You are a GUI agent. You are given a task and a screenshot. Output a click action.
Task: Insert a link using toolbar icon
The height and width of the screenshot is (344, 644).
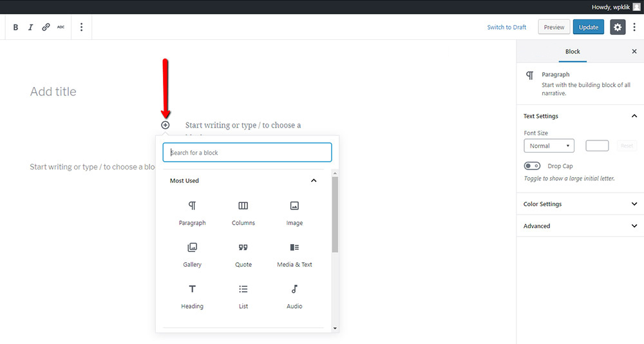point(46,27)
